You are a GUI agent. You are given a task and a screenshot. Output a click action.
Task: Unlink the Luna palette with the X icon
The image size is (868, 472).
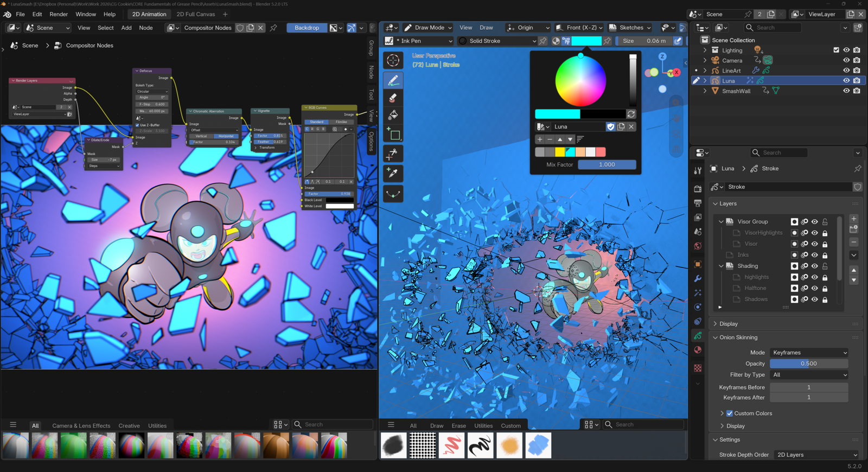click(x=631, y=126)
